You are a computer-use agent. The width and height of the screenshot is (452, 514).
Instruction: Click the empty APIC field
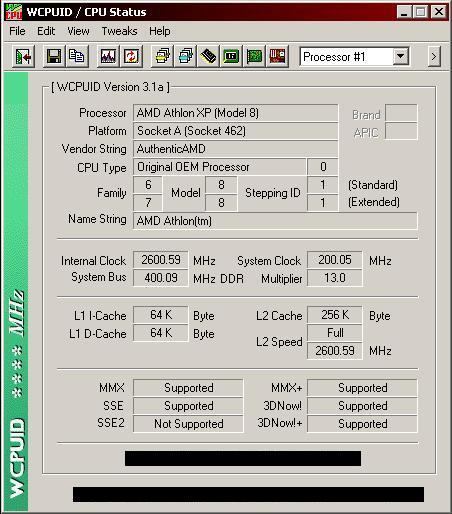[x=401, y=131]
